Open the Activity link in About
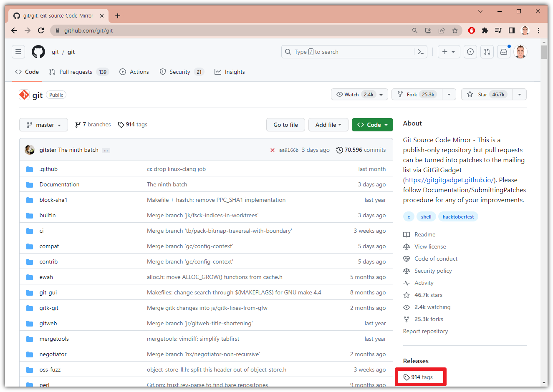Viewport: 553px width, 392px height. [419, 283]
